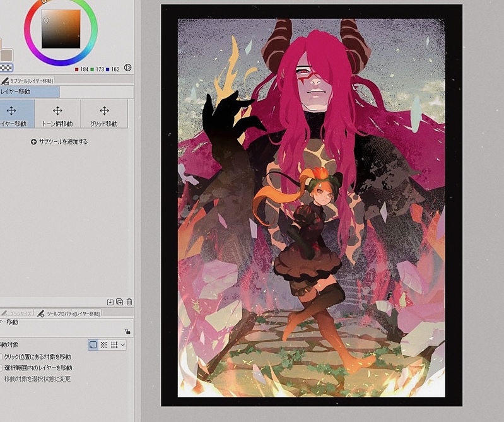Screen dimensions: 504x422
Task: Click the red value 184
Action: 85,69
